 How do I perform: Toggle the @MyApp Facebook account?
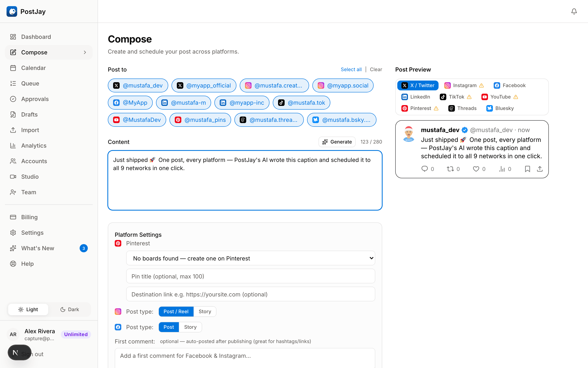[130, 103]
